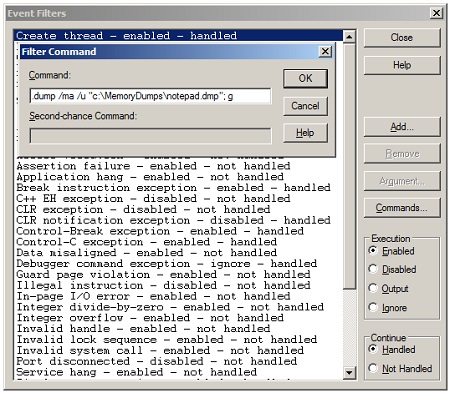Click the Add... button
The height and width of the screenshot is (393, 450).
402,127
